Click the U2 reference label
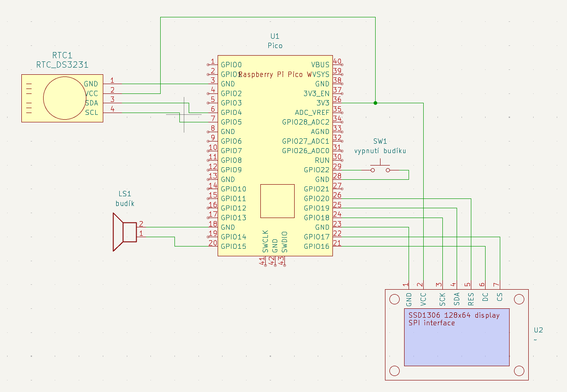Screen dimensions: 567x392 point(539,330)
